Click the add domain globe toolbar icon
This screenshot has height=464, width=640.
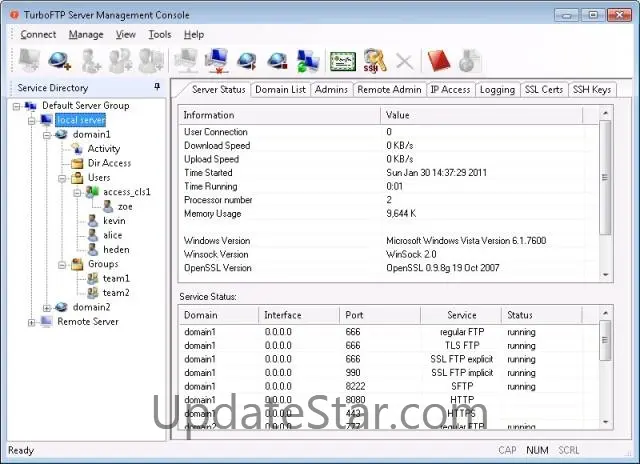click(59, 62)
